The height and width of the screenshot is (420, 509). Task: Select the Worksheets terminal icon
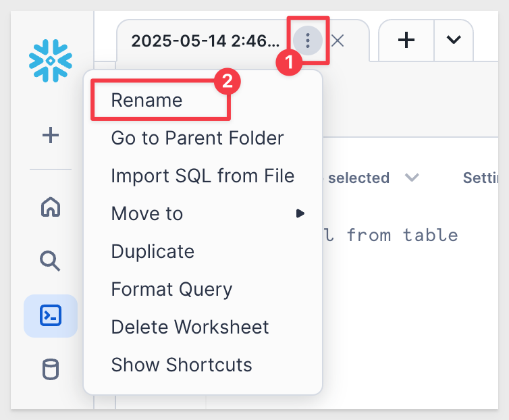51,315
